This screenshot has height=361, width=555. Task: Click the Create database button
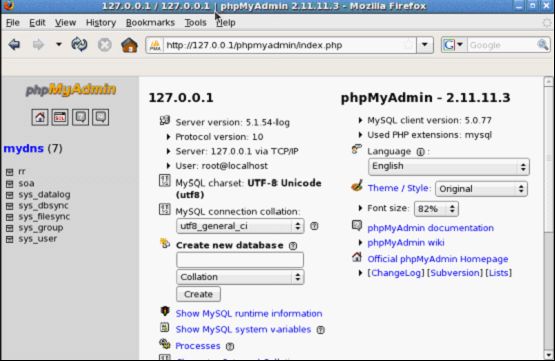(x=198, y=294)
